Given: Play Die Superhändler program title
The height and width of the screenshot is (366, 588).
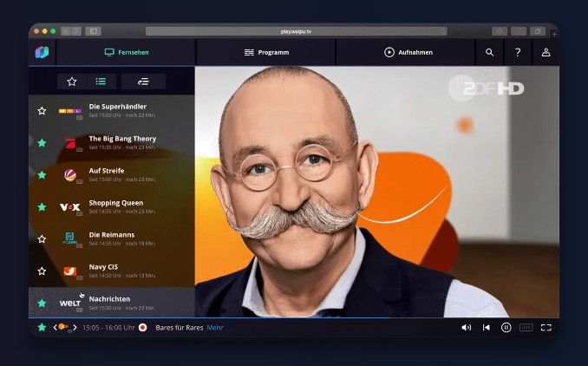Looking at the screenshot, I should coord(118,107).
